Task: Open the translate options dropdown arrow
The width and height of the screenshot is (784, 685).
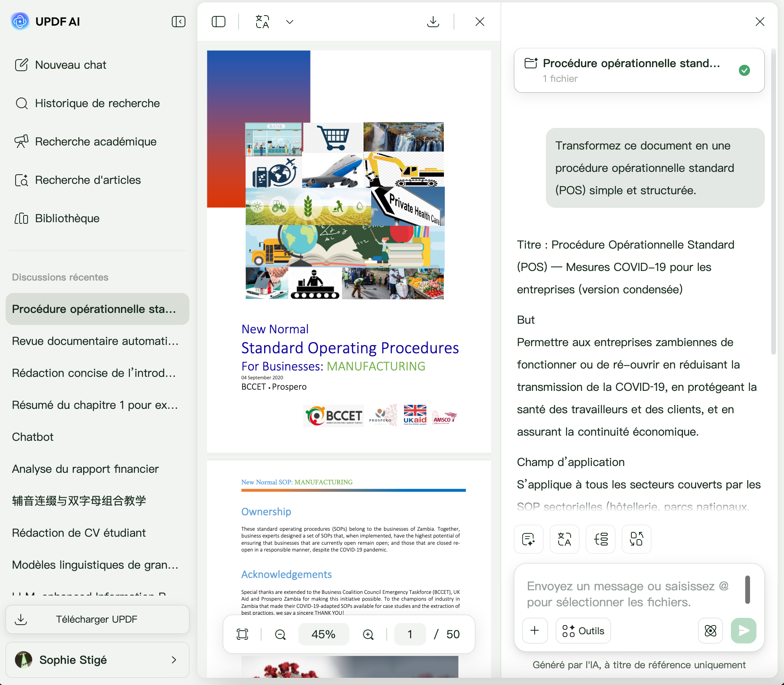Action: 290,22
